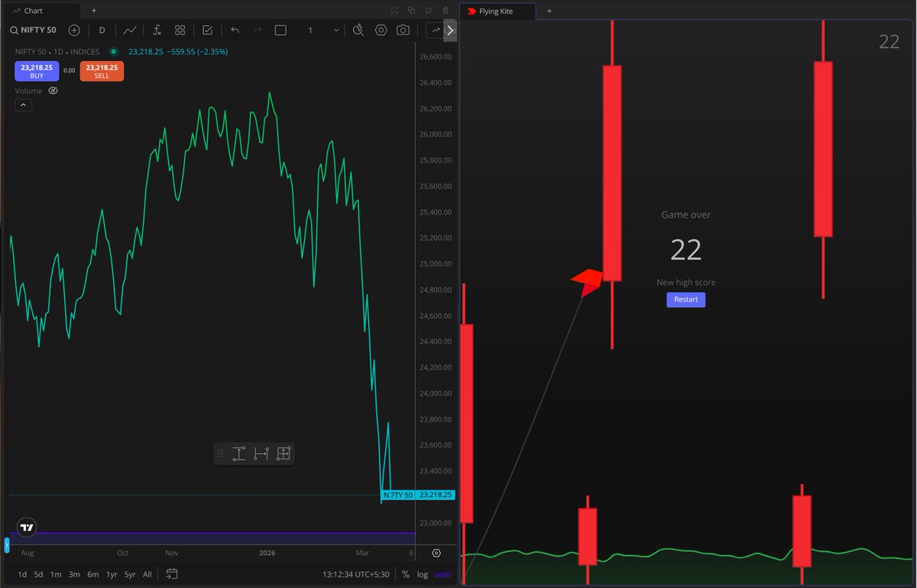917x588 pixels.
Task: Click the blue BUY button
Action: click(37, 71)
